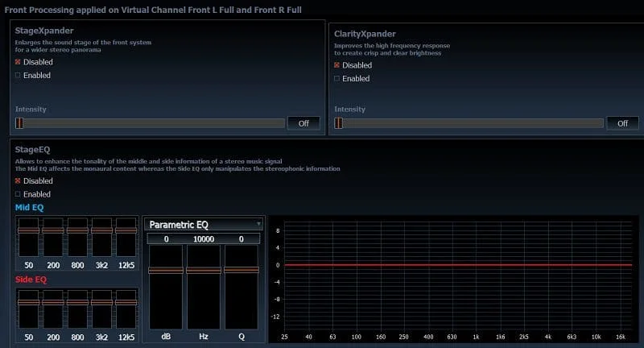
Task: Click the Side EQ 50 Hz fader
Action: pos(28,302)
